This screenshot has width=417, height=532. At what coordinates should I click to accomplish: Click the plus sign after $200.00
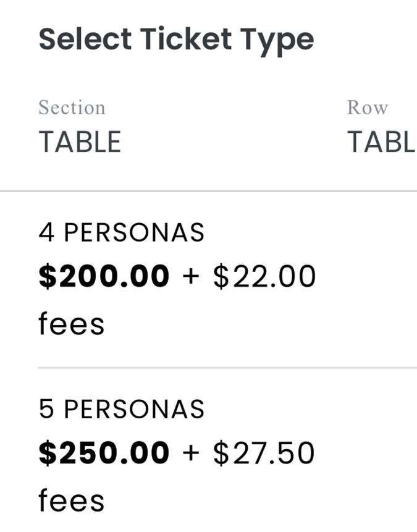click(x=192, y=277)
